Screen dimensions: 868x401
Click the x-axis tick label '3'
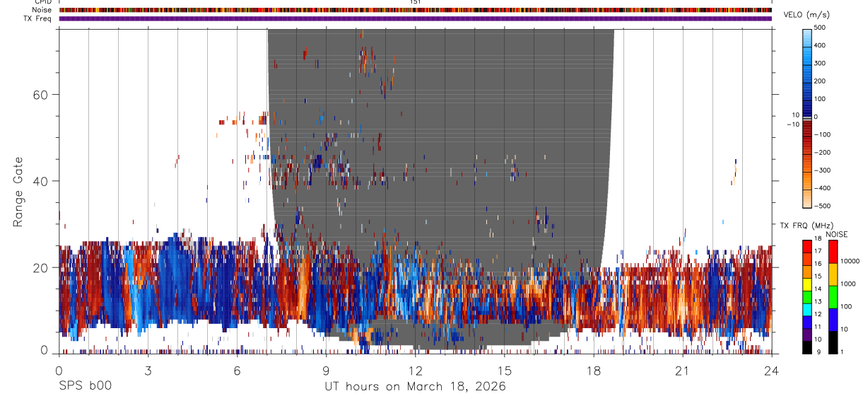(148, 371)
